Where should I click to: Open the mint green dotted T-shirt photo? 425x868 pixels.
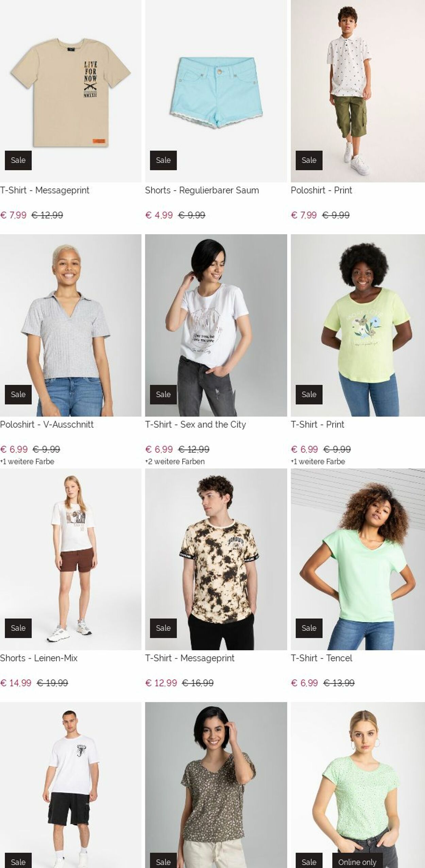tap(358, 785)
